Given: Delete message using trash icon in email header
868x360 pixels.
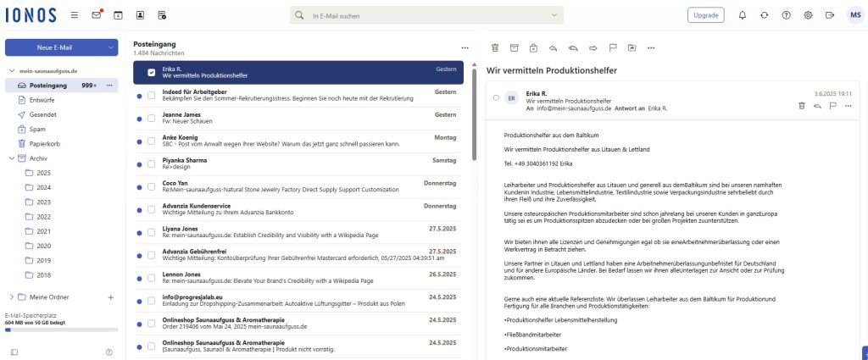Looking at the screenshot, I should click(802, 106).
